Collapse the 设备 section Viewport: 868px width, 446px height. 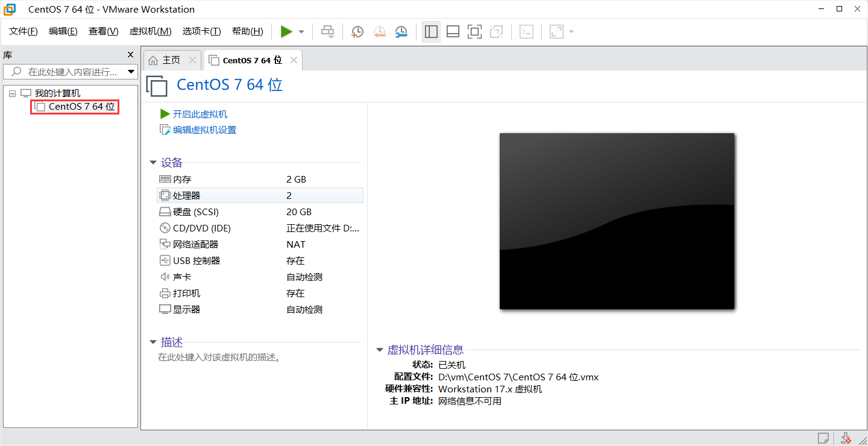click(153, 163)
